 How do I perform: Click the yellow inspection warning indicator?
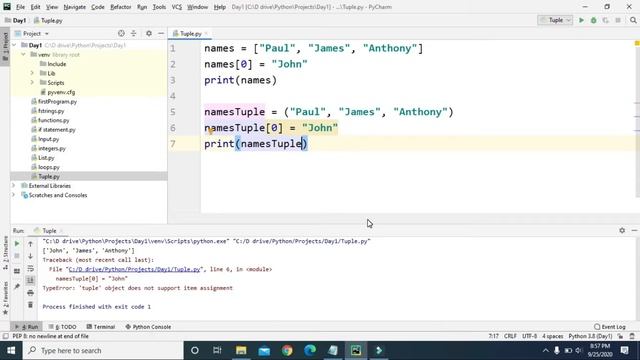coord(637,43)
